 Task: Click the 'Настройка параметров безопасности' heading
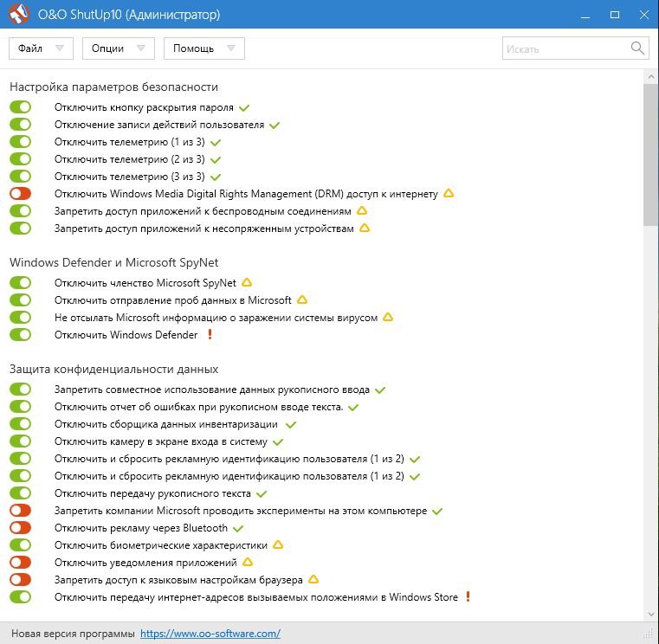tap(114, 87)
